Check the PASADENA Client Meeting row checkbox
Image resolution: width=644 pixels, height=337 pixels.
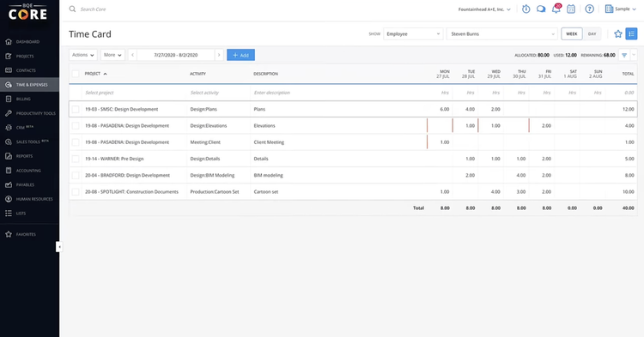pos(76,142)
